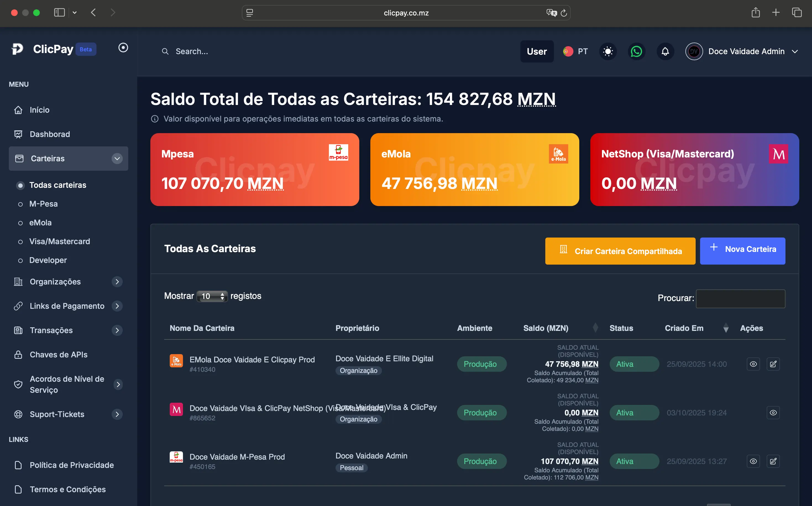Open WhatsApp support icon
This screenshot has width=812, height=506.
pyautogui.click(x=636, y=51)
